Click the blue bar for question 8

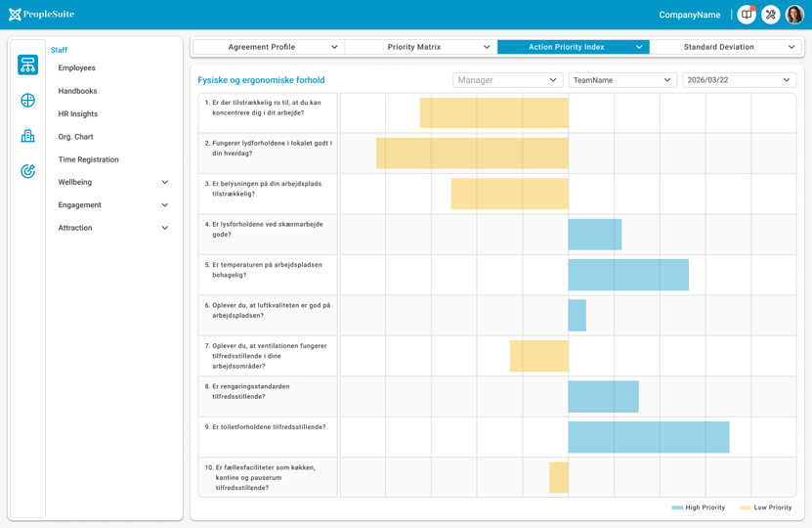pos(603,396)
